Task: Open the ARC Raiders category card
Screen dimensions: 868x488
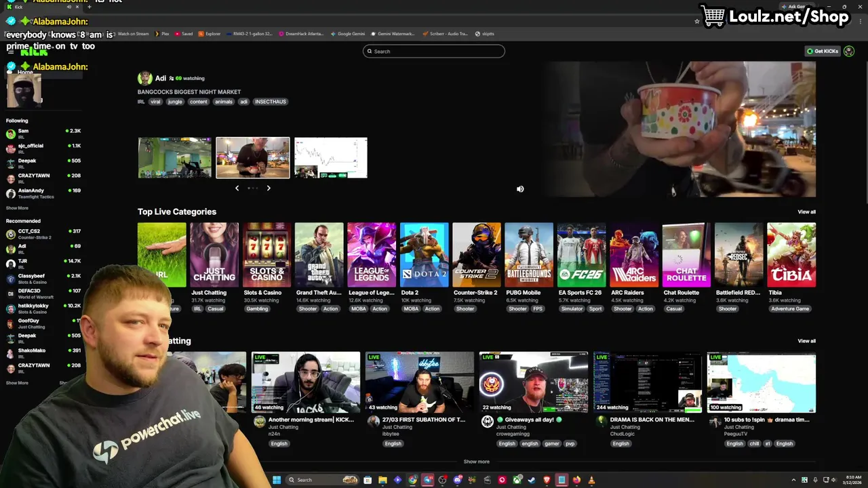Action: [634, 255]
